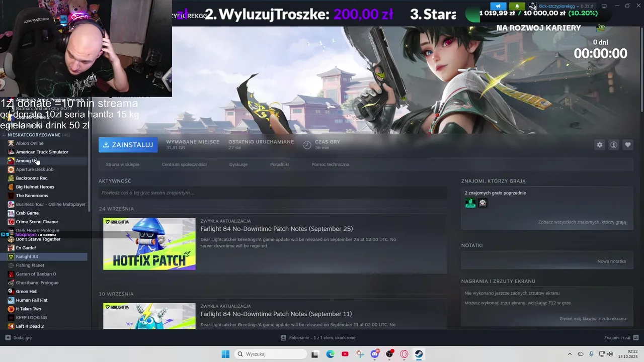The width and height of the screenshot is (644, 362).
Task: Click the Wyszukaj taskbar search box
Action: pos(271,354)
